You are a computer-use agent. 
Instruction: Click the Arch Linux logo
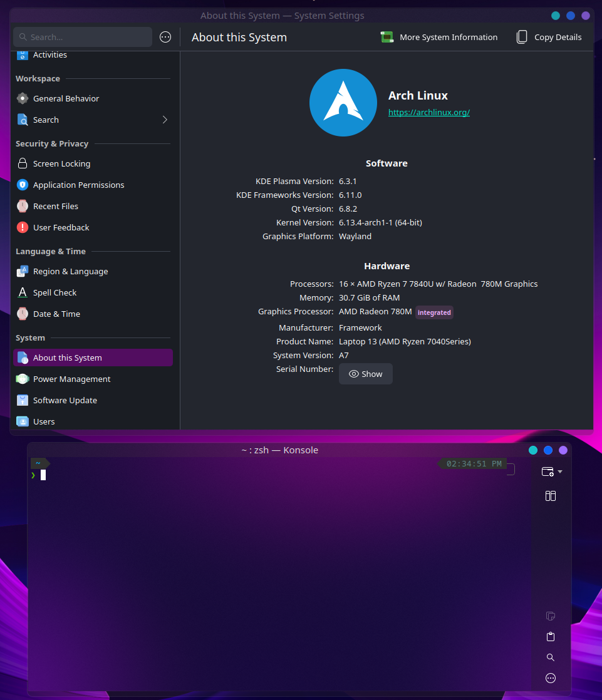click(343, 103)
